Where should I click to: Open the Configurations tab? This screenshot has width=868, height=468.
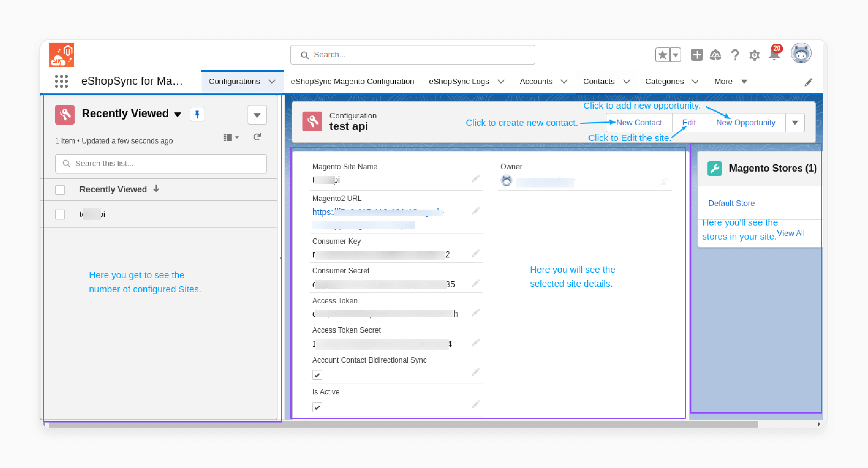(234, 82)
